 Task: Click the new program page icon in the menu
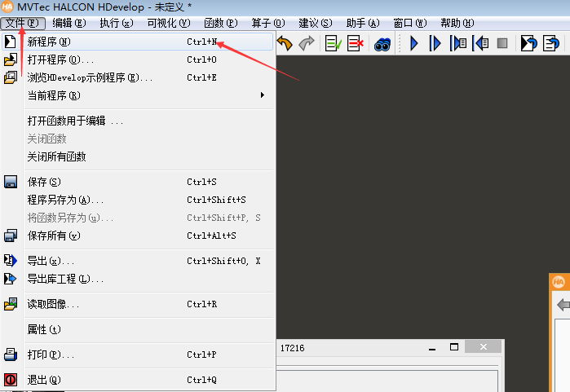click(10, 42)
